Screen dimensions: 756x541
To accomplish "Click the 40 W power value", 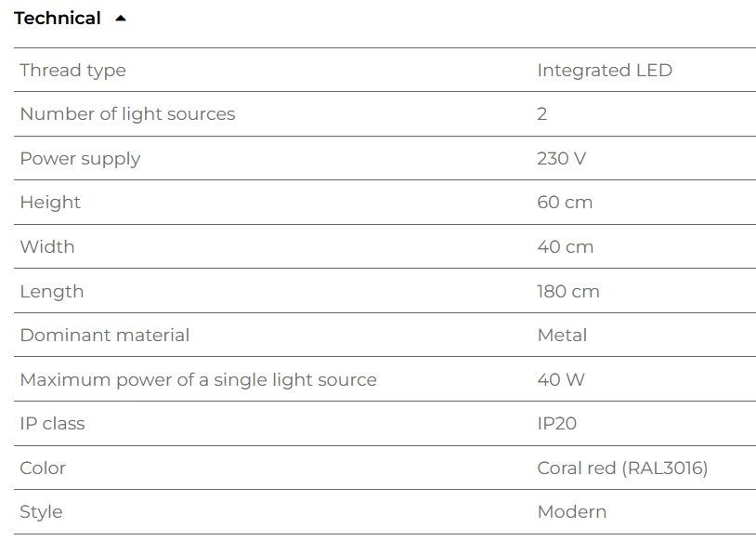I will click(x=561, y=379).
